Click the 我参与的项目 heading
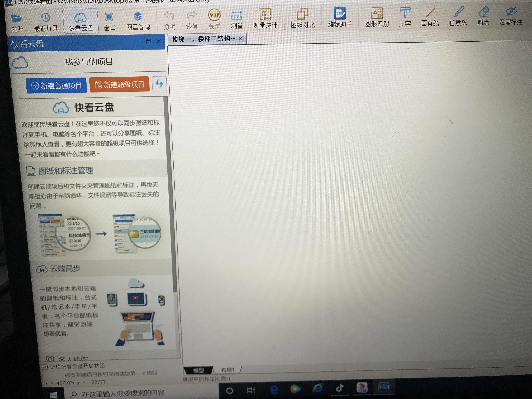The height and width of the screenshot is (399, 532). 89,62
